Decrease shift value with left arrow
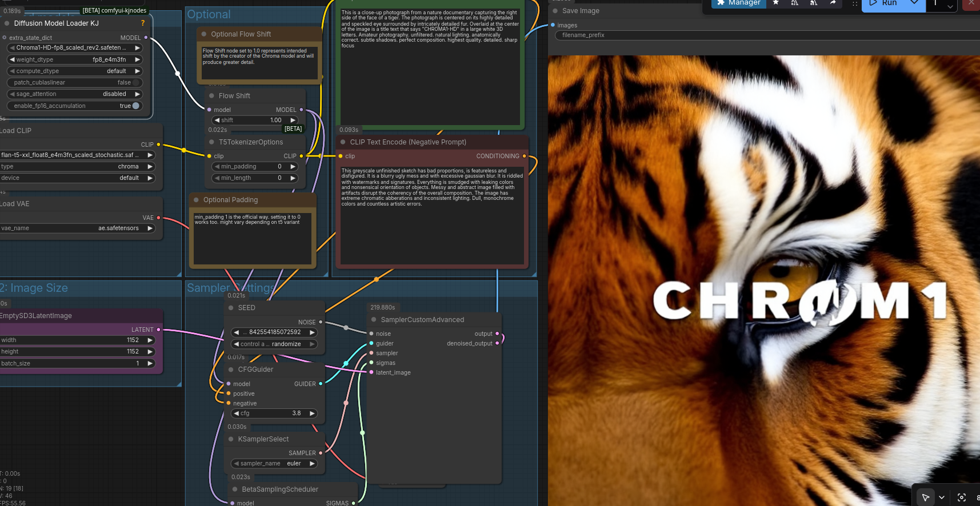Image resolution: width=980 pixels, height=506 pixels. click(217, 120)
